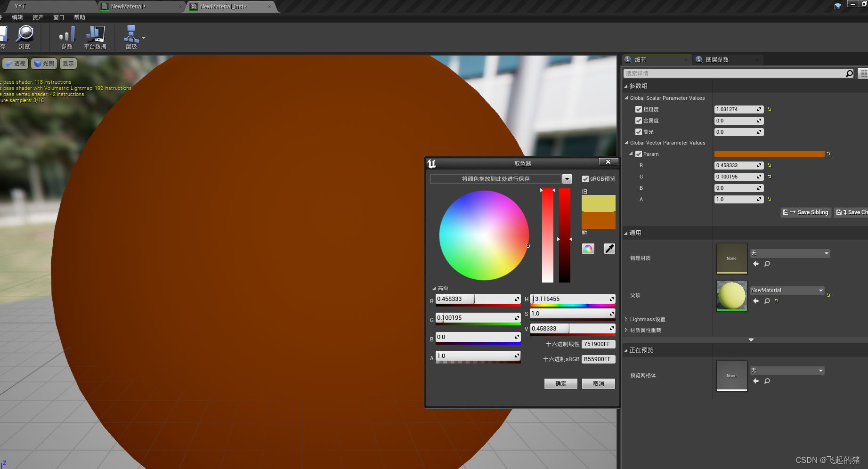This screenshot has width=868, height=469.
Task: Reset the A channel value to default
Action: pos(770,199)
